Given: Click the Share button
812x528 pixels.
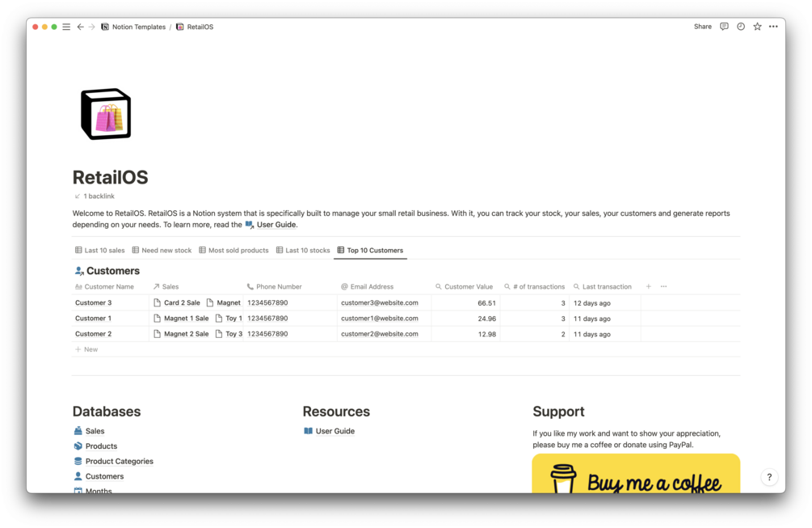Looking at the screenshot, I should click(703, 27).
